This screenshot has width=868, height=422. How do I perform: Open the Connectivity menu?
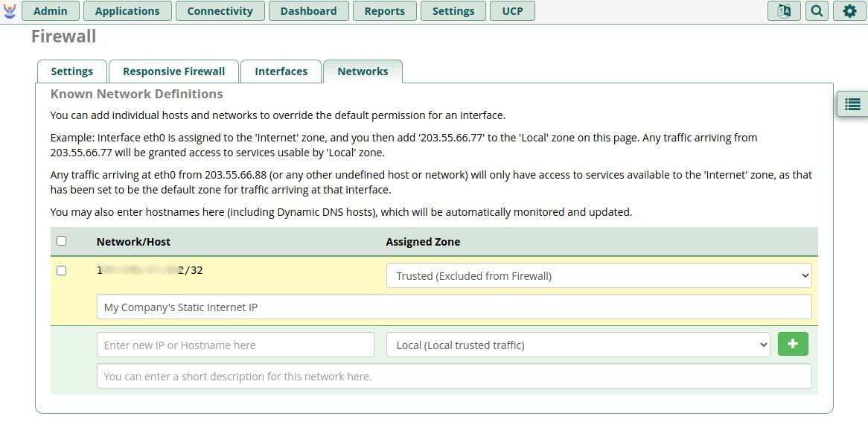[220, 11]
